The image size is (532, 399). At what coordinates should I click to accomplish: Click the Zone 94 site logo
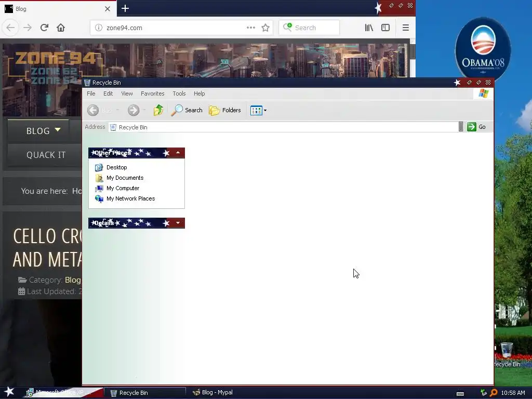pos(55,68)
